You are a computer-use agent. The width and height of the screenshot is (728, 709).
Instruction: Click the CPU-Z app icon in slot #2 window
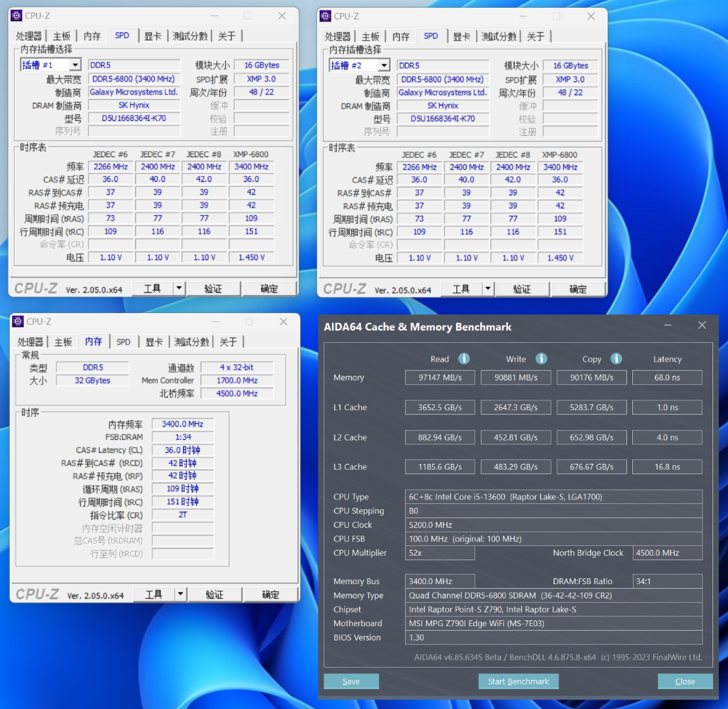(x=325, y=16)
